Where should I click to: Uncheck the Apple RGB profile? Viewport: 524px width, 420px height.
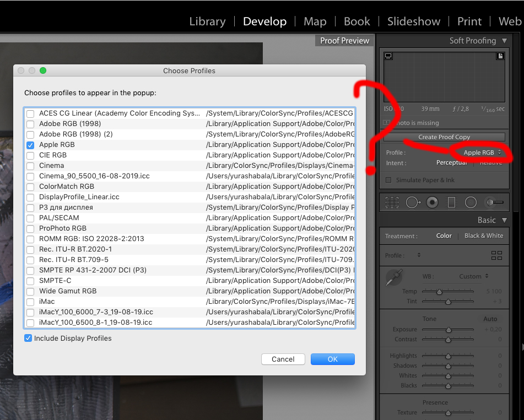click(30, 145)
